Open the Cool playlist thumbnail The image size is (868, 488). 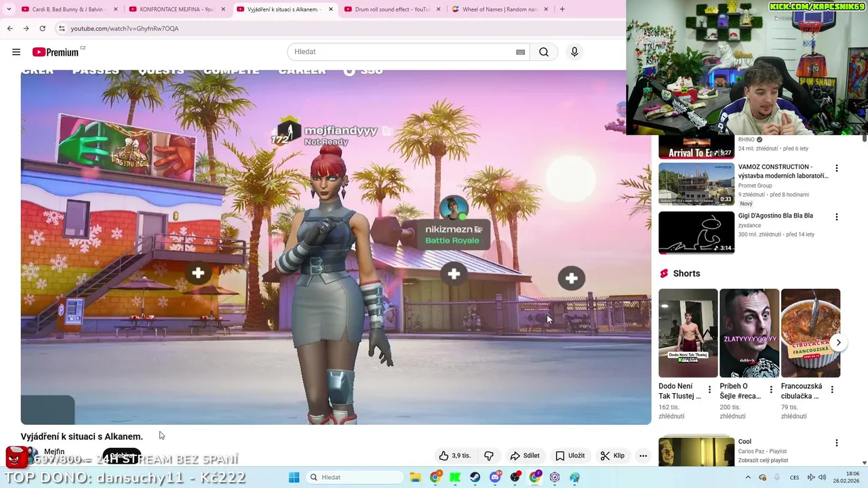coord(696,451)
